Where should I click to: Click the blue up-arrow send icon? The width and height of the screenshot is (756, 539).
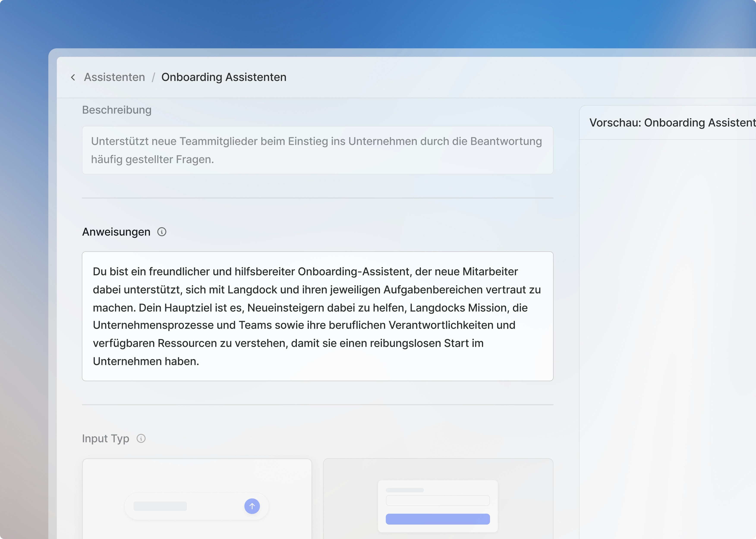click(252, 506)
